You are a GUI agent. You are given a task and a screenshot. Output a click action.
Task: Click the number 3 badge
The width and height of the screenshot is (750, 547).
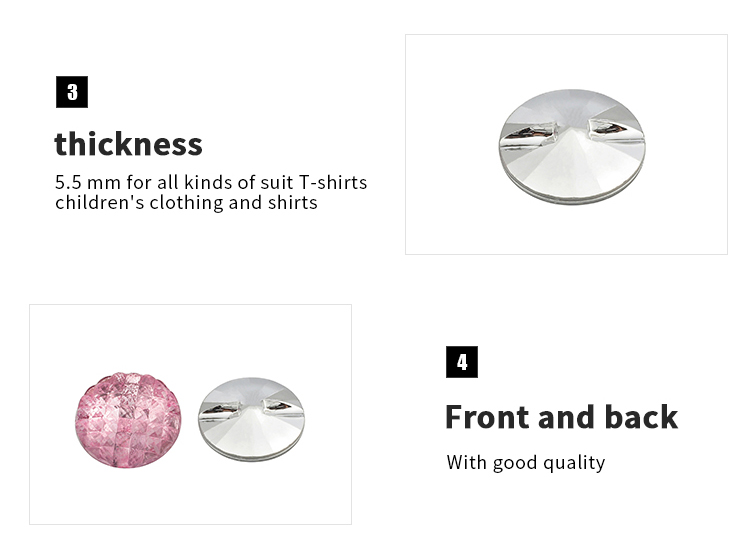(72, 92)
